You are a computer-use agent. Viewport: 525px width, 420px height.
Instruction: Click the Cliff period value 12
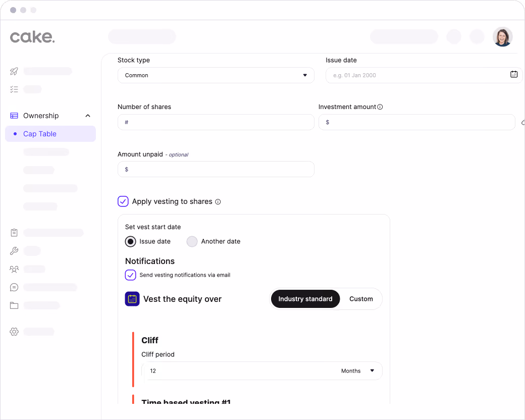coord(153,371)
